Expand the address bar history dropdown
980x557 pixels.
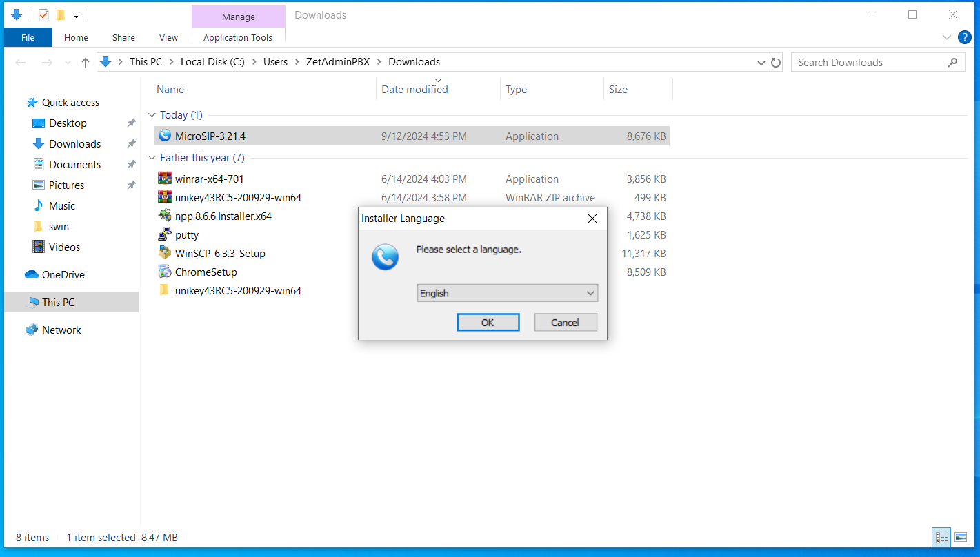[761, 62]
